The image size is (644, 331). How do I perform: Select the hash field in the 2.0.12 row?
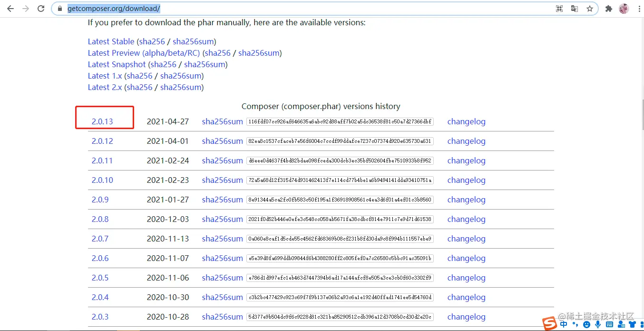click(x=340, y=141)
